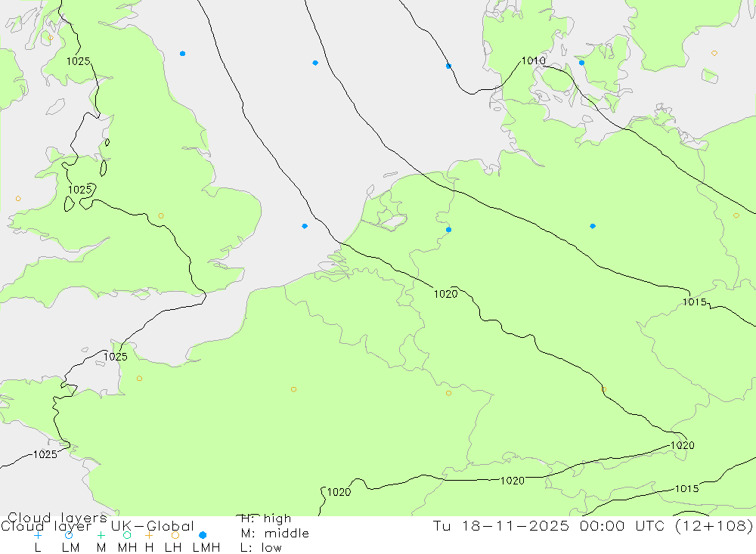This screenshot has width=756, height=554.
Task: Click the blue plus L legend symbol
Action: pyautogui.click(x=38, y=535)
